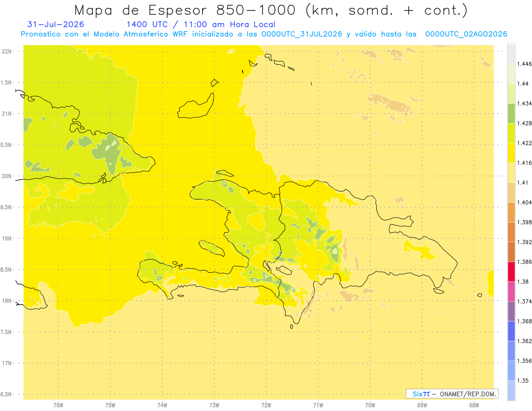Select the lightest blue swatch below 1.35
The image size is (532, 411).
click(x=511, y=390)
